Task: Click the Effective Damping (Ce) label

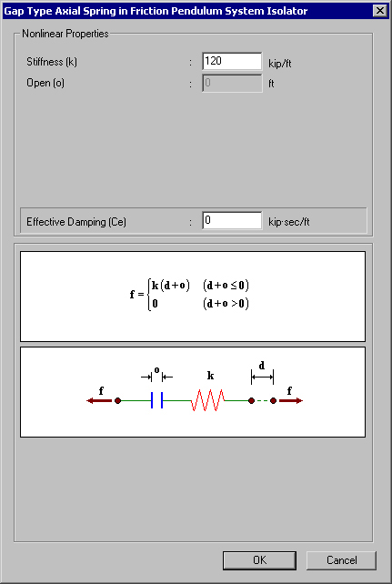Action: [76, 222]
